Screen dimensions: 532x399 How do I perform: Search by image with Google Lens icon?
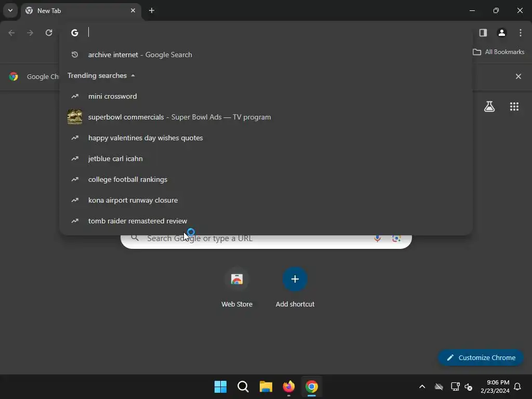pos(396,238)
